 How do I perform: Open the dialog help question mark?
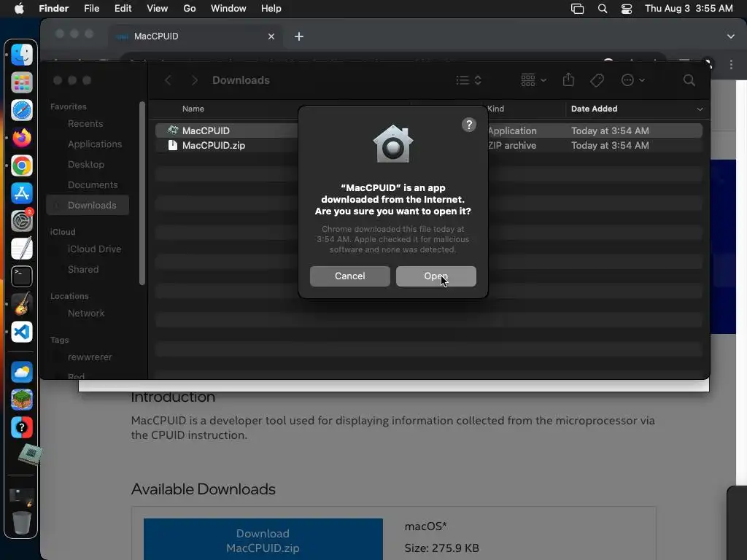point(469,125)
